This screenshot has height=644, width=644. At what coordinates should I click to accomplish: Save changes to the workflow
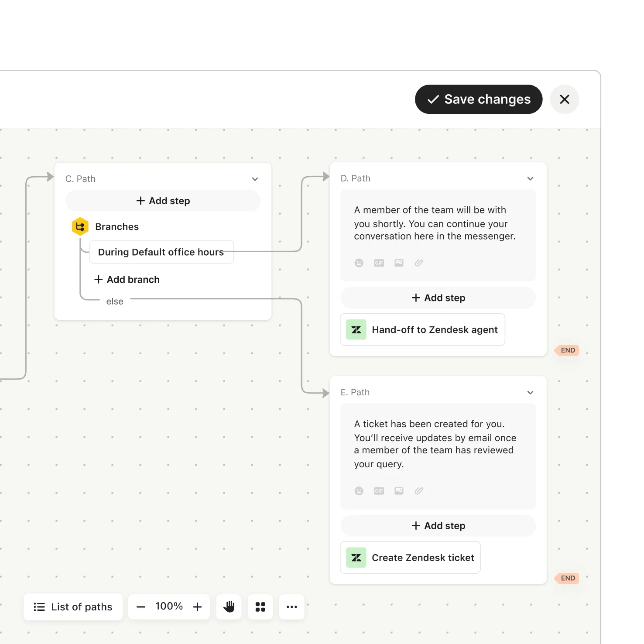point(478,99)
